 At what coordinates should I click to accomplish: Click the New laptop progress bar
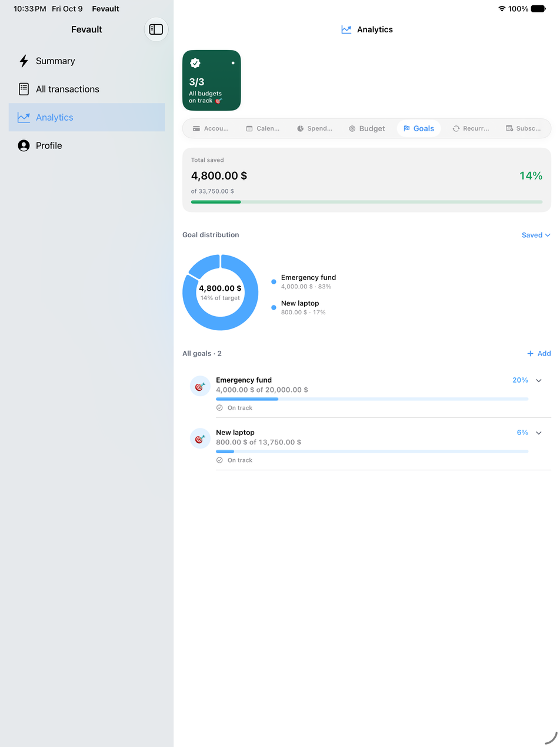click(x=372, y=451)
